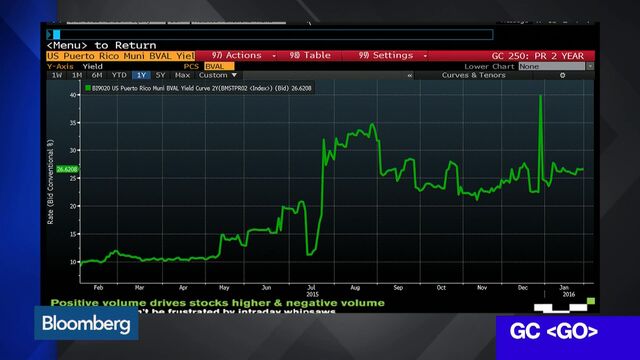Viewport: 640px width, 360px height.
Task: Select the 6M time range
Action: 97,75
